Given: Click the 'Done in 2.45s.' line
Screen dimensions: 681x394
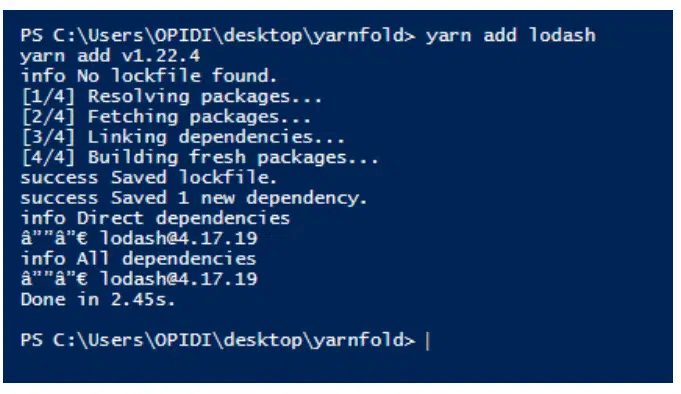Looking at the screenshot, I should pyautogui.click(x=98, y=300).
